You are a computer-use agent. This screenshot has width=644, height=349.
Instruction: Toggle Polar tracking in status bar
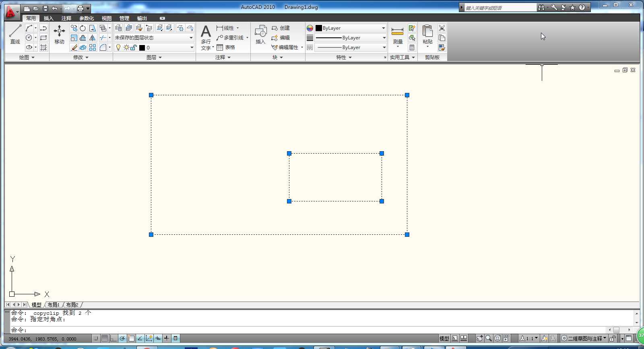coord(122,339)
